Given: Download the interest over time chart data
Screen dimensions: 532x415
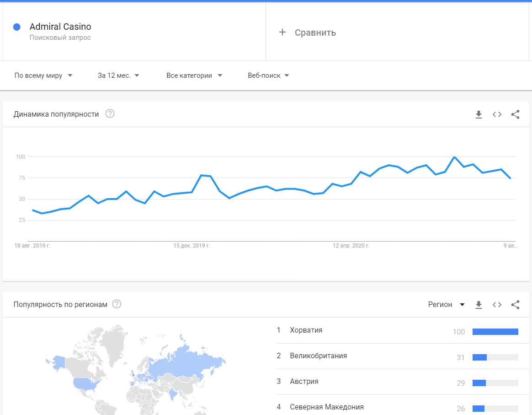Looking at the screenshot, I should [x=479, y=114].
